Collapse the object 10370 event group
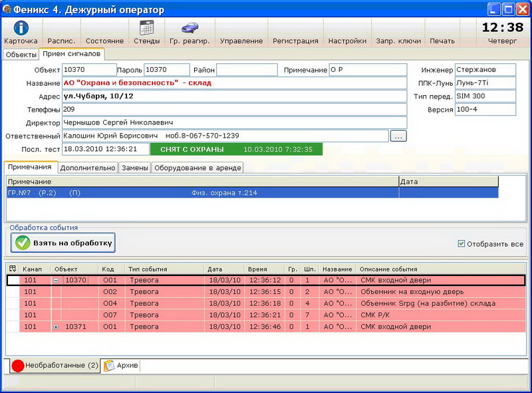This screenshot has width=532, height=393. point(56,281)
